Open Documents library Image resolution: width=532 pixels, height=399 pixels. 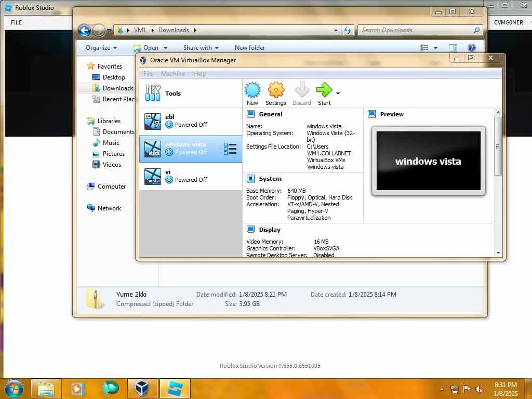pos(114,131)
